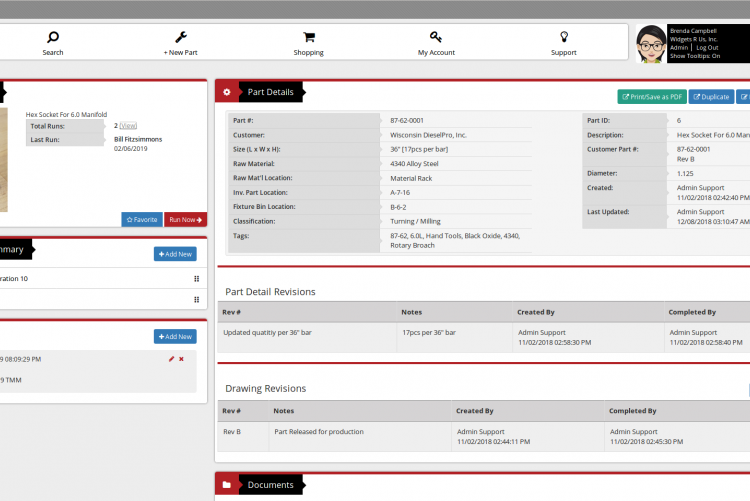Click the Search magnifier icon

(53, 37)
